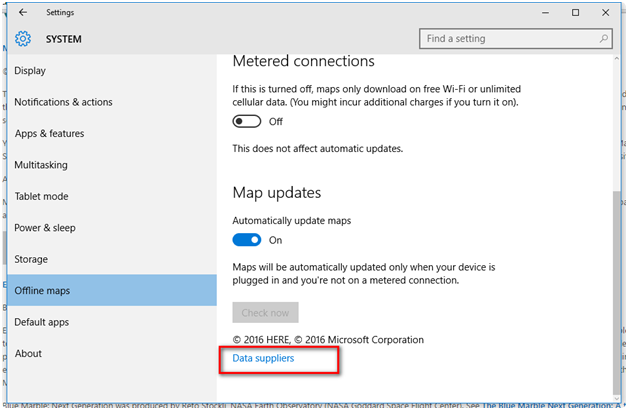Open the Data suppliers link

[263, 358]
